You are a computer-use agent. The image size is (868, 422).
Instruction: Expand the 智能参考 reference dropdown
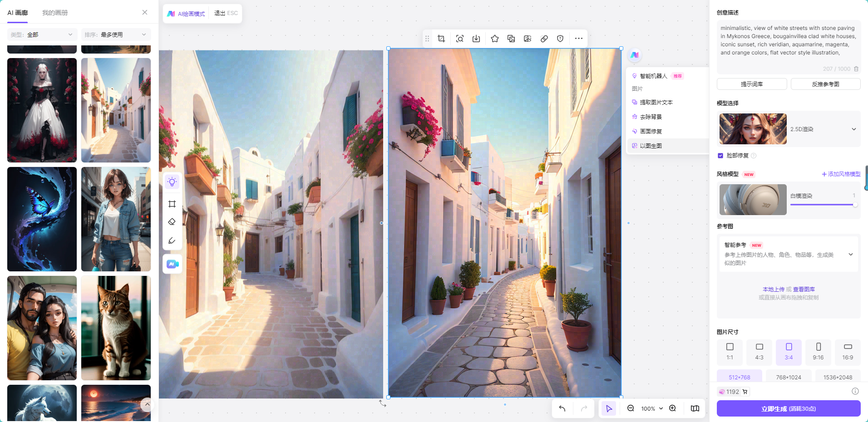[x=850, y=255]
